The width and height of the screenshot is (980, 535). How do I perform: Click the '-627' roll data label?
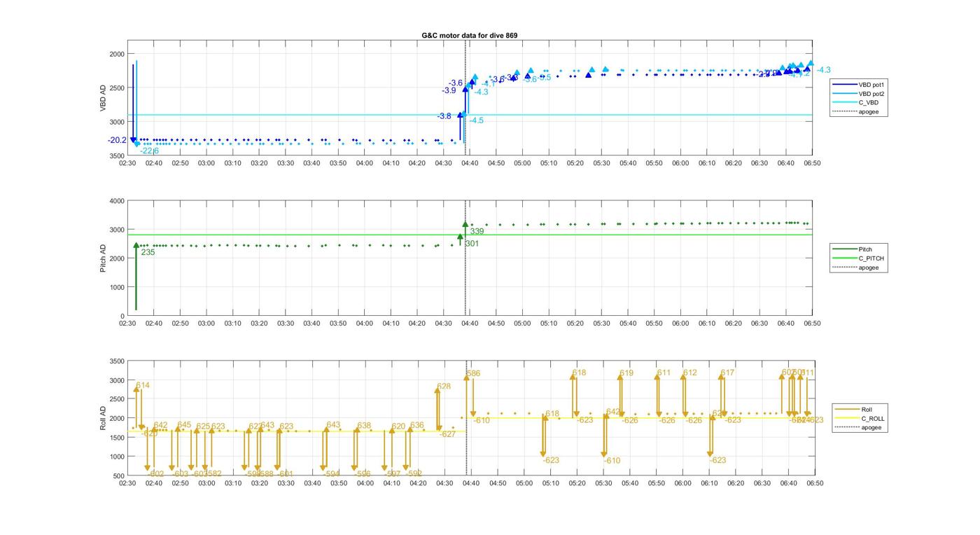pos(447,434)
